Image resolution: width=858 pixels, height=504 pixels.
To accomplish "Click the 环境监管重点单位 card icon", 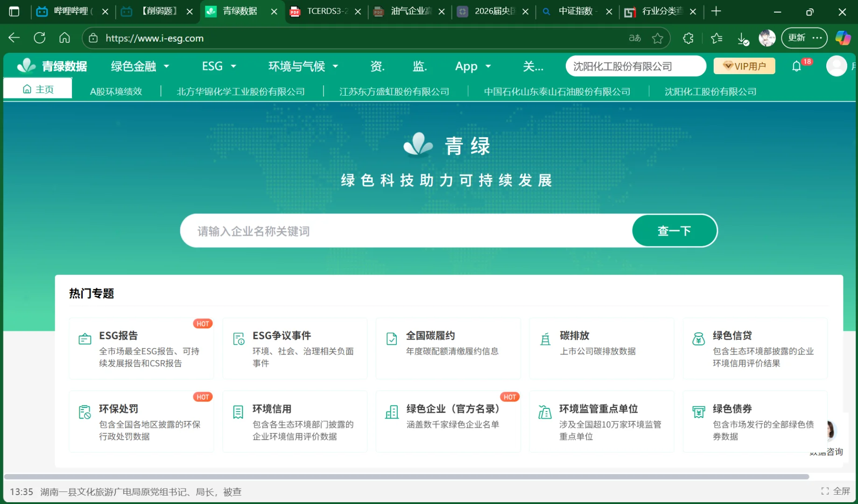I will [545, 412].
